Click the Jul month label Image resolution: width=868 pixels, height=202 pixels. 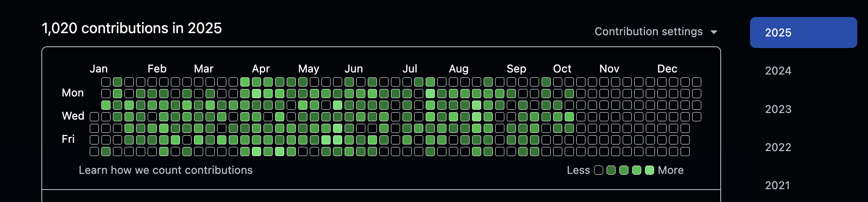pyautogui.click(x=410, y=69)
